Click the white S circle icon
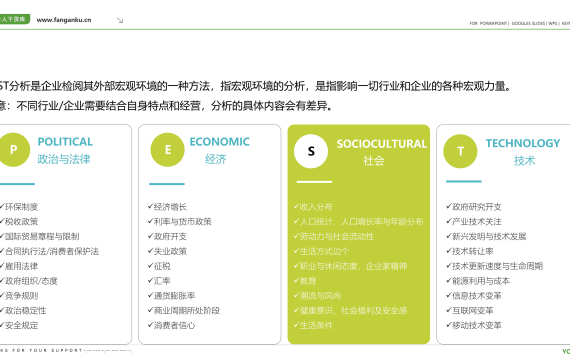 311,151
